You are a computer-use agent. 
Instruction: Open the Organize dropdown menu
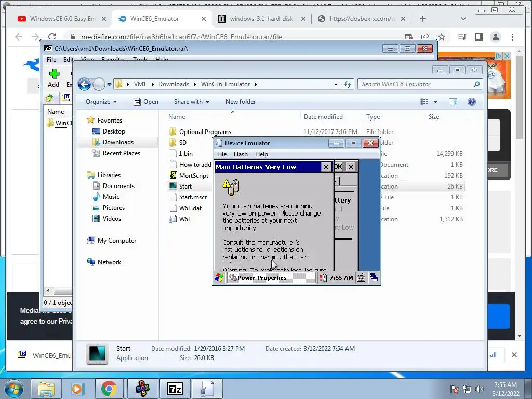(x=101, y=102)
